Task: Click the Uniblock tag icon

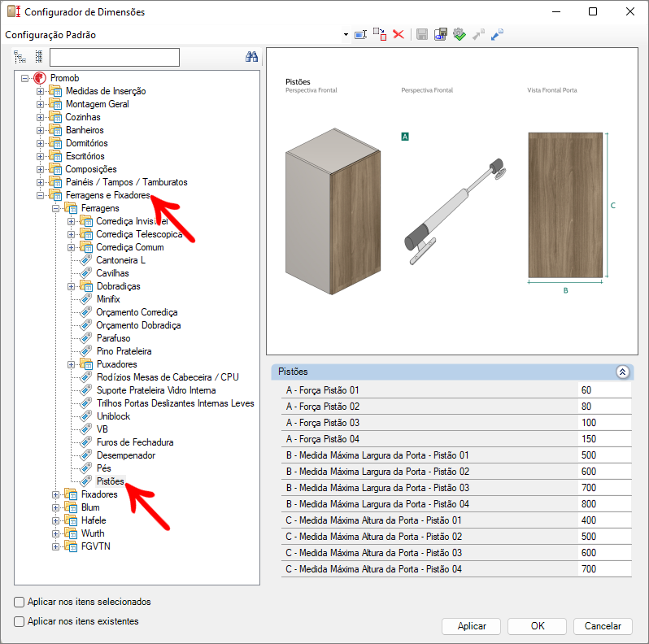Action: pos(85,416)
